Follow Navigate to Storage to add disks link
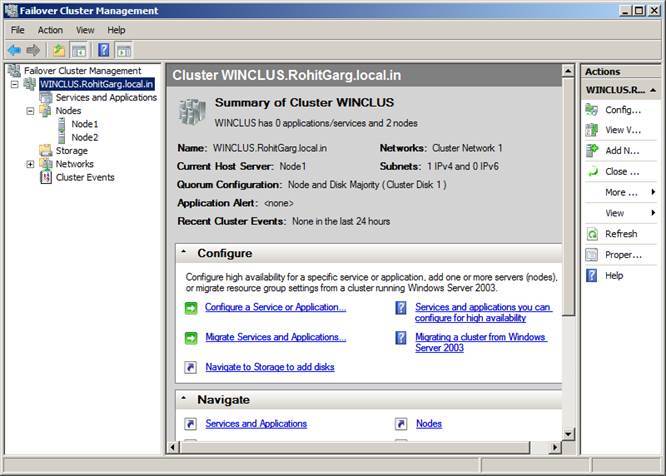The image size is (666, 476). tap(270, 367)
